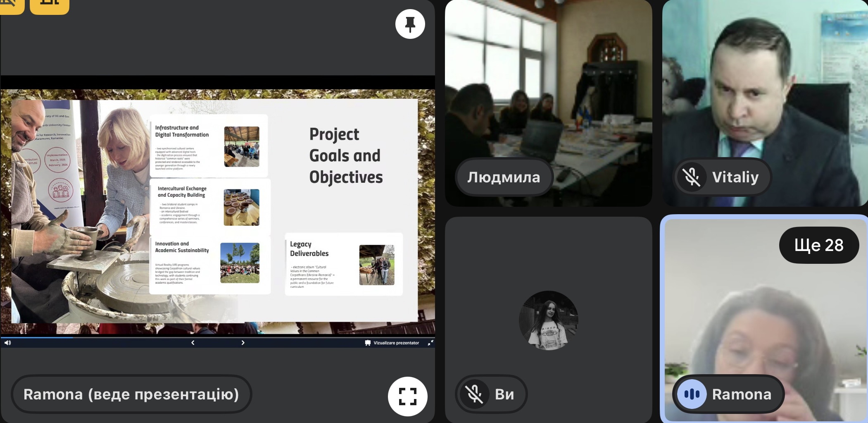The height and width of the screenshot is (423, 868).
Task: Expand the 'Ще 28' more participants badge
Action: [818, 245]
